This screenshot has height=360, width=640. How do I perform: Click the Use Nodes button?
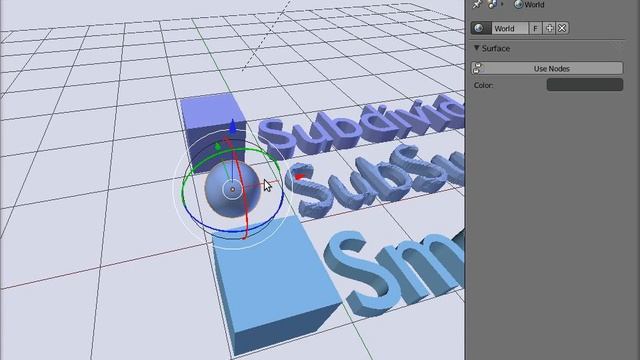pyautogui.click(x=547, y=68)
